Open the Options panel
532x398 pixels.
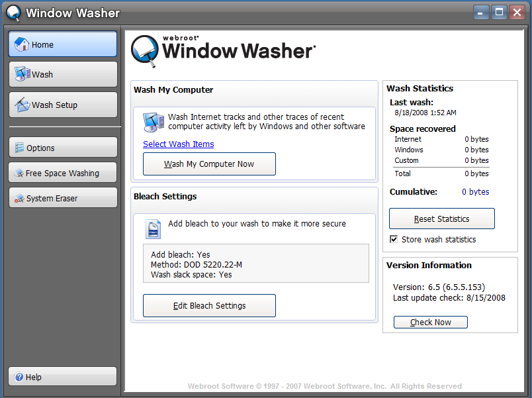click(63, 148)
